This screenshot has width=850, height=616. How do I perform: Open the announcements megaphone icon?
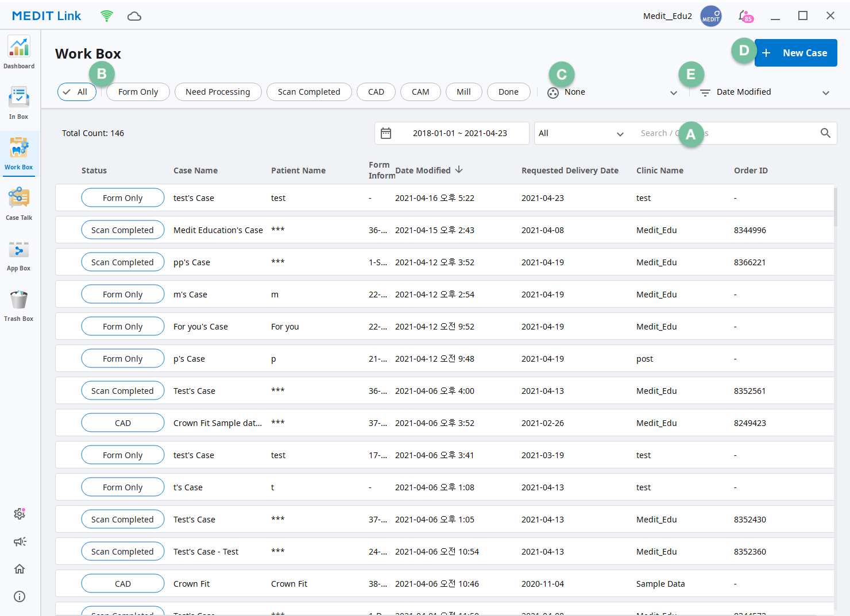coord(19,541)
